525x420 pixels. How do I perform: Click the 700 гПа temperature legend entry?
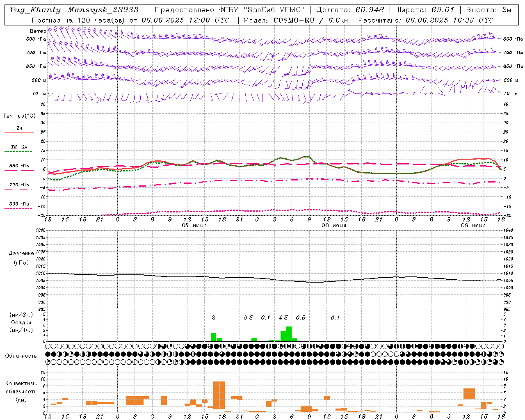pos(19,185)
